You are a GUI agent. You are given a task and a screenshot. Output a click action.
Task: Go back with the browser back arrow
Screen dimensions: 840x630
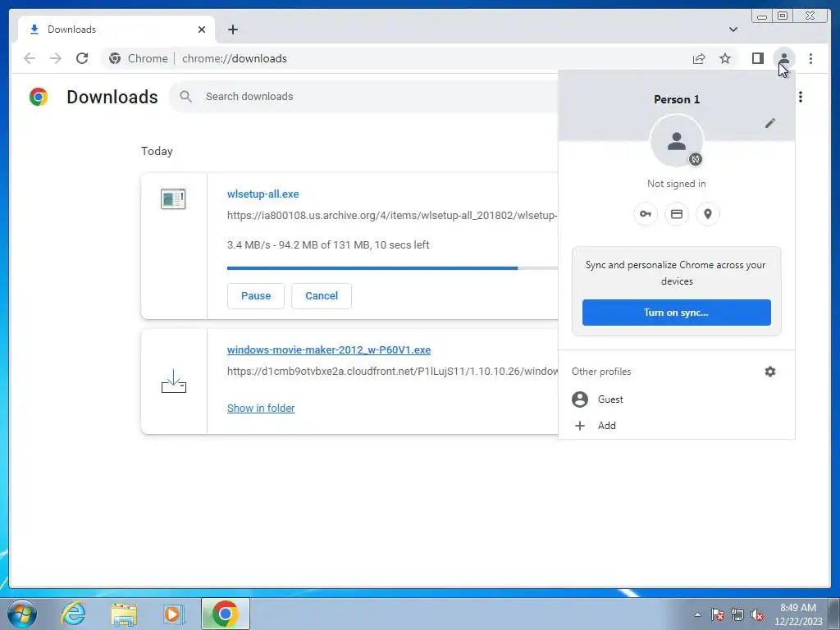pyautogui.click(x=30, y=58)
